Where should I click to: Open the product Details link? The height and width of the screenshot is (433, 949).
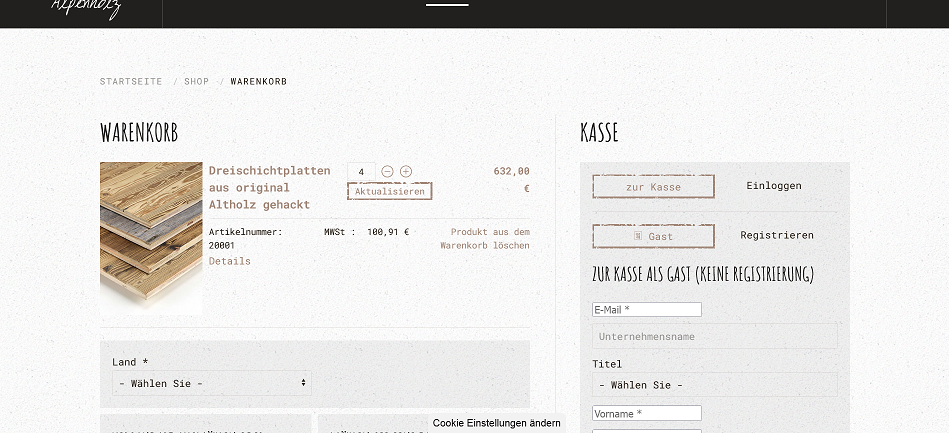click(x=230, y=261)
